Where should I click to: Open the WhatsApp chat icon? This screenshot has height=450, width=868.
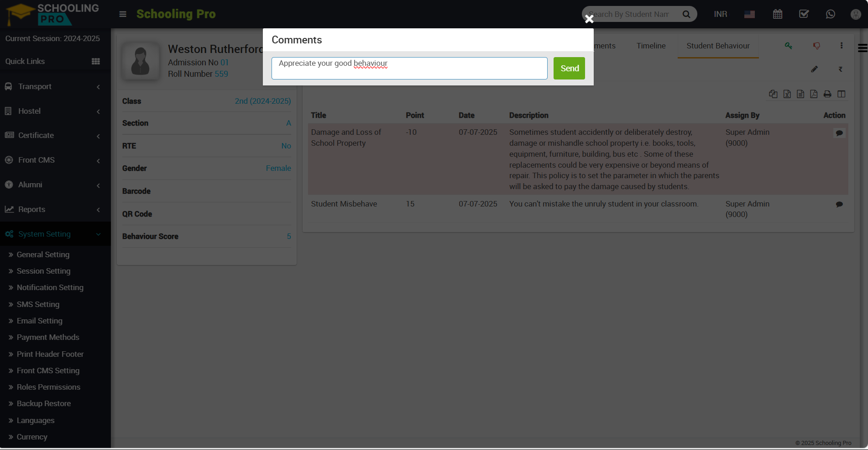tap(831, 14)
